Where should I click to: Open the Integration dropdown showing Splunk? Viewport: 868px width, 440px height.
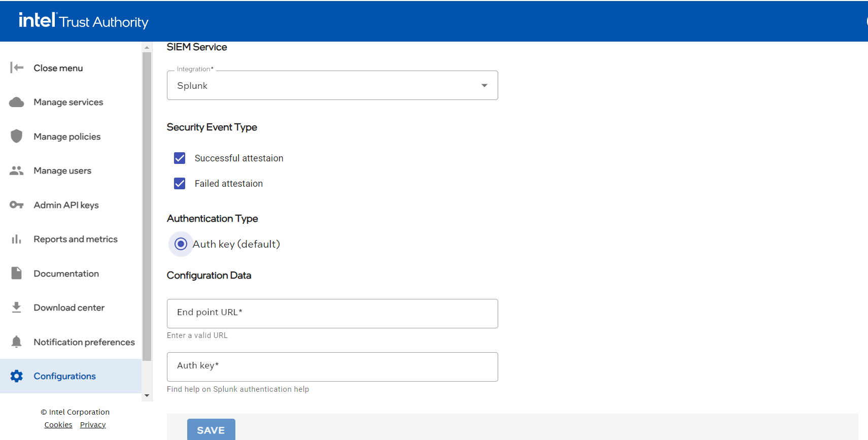[x=332, y=85]
